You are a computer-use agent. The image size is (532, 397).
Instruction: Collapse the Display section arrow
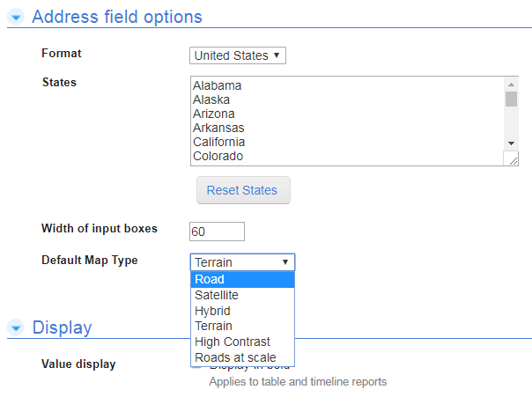point(16,327)
